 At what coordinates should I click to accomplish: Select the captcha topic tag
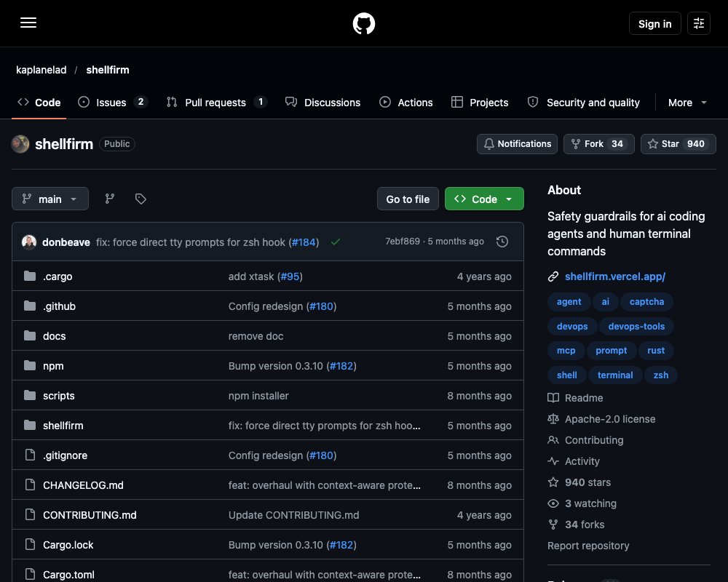coord(646,302)
